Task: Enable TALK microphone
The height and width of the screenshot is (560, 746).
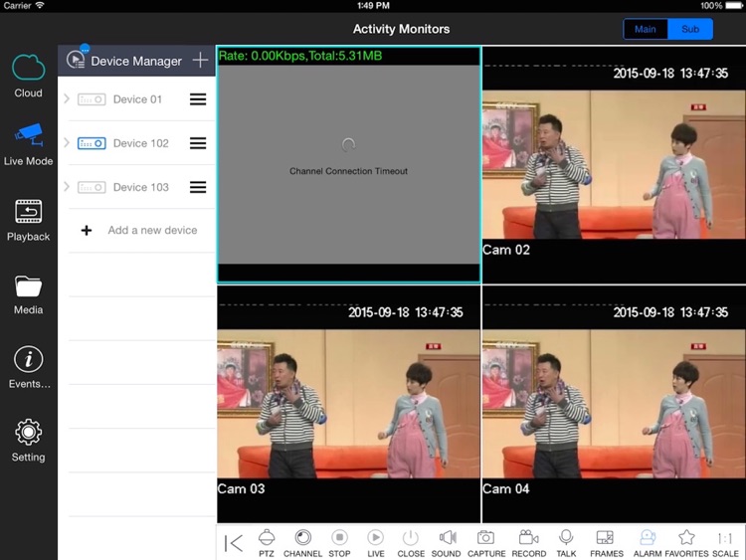Action: (566, 543)
